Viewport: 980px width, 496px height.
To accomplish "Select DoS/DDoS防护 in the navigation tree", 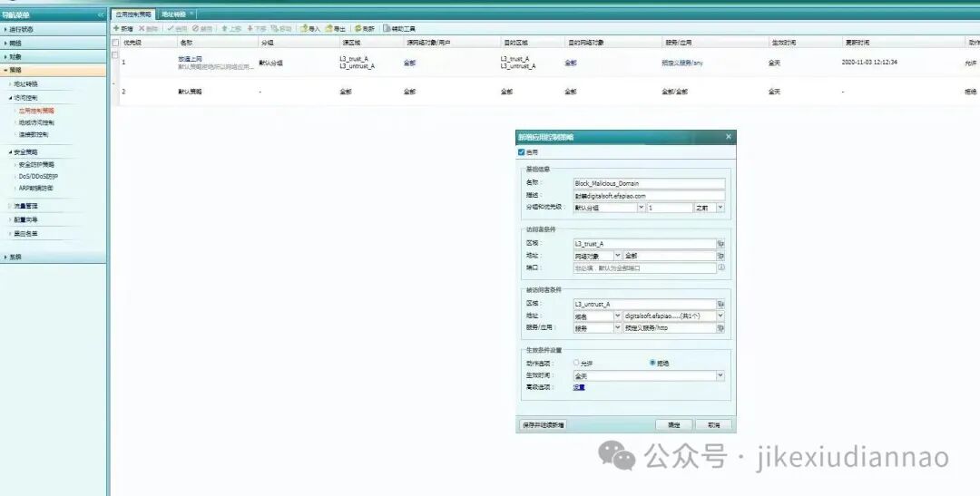I will 38,176.
